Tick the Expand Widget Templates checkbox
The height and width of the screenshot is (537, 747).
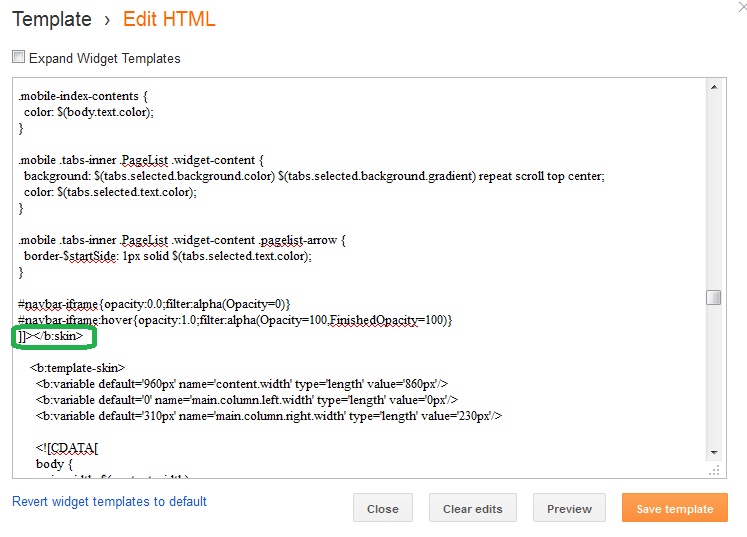coord(18,58)
